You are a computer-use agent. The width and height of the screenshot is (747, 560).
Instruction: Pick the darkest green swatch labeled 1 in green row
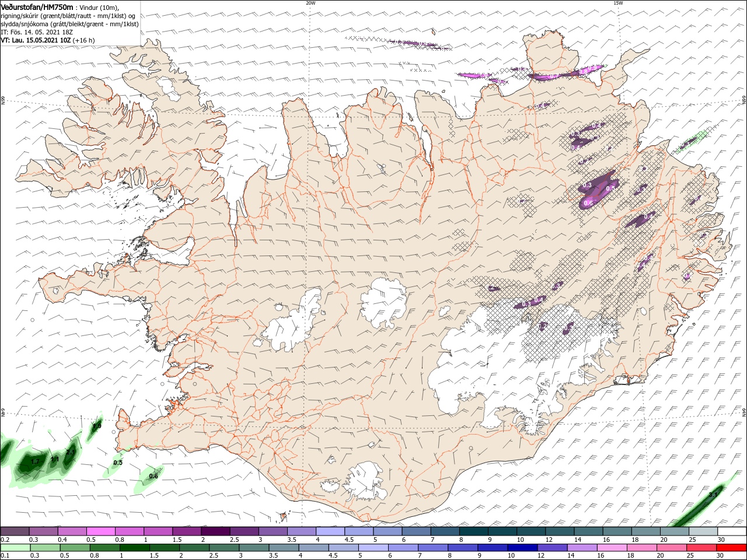pos(135,548)
